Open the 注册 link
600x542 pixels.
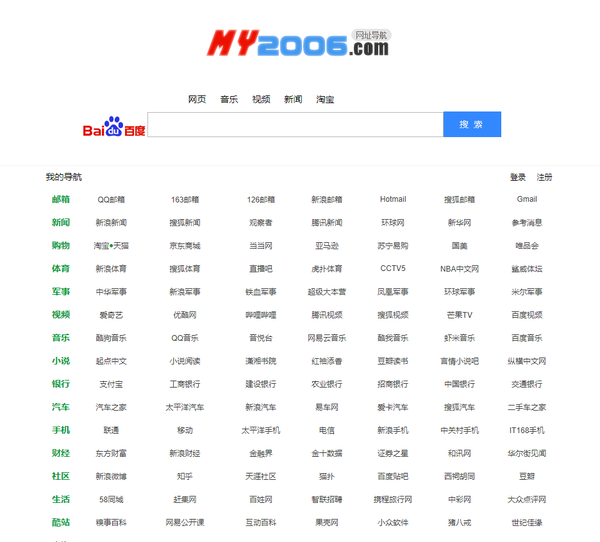544,177
